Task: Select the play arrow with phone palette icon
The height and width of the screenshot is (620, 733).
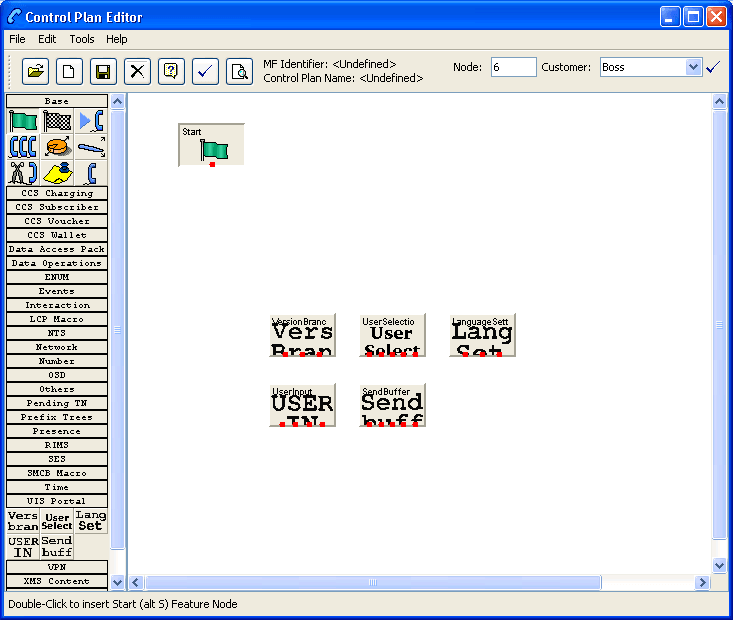Action: pos(91,121)
